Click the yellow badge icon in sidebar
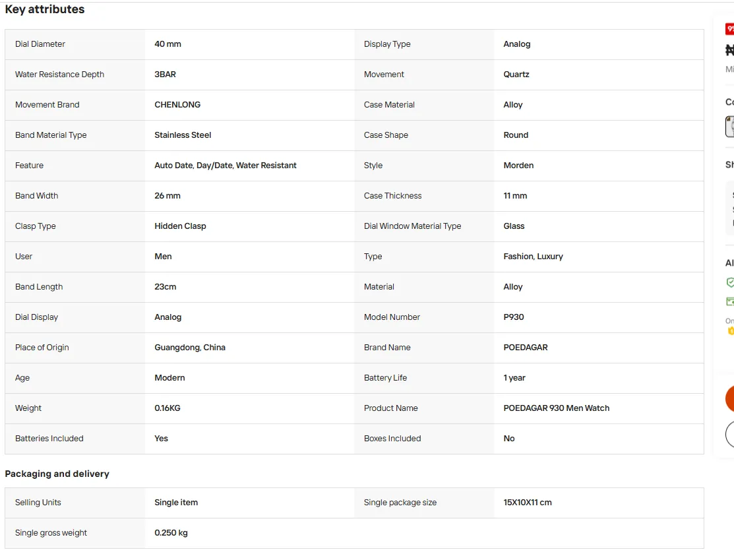734x560 pixels. coord(731,331)
